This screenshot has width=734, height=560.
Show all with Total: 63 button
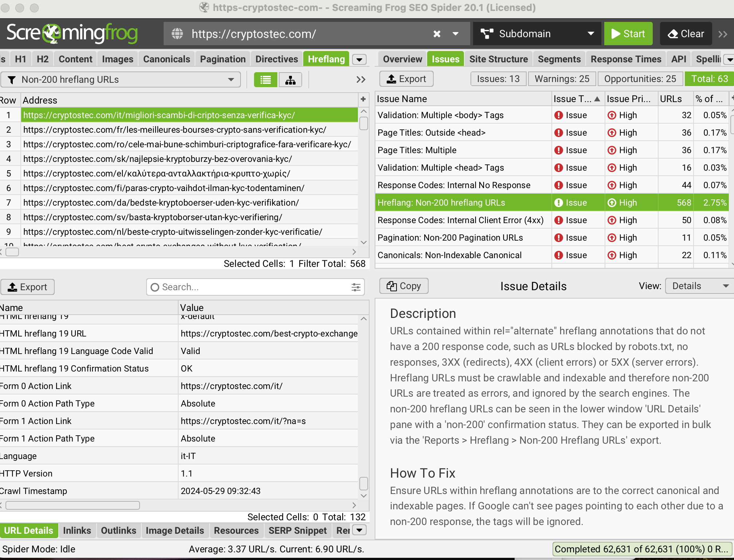point(709,79)
